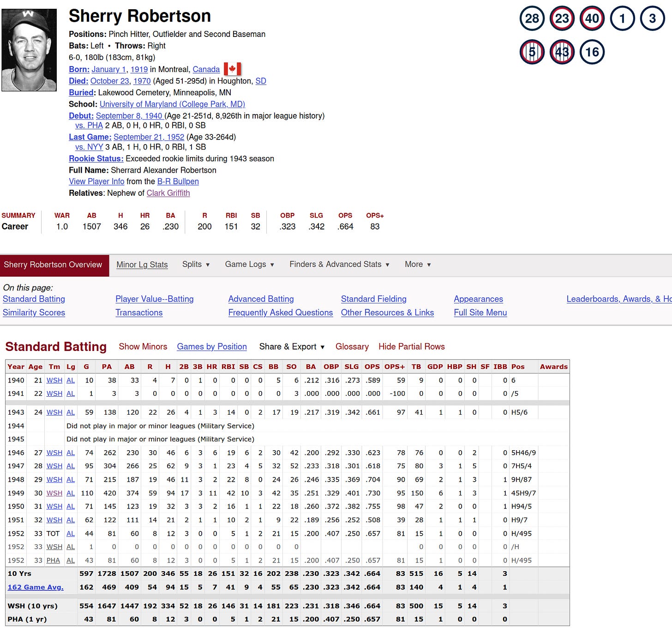Open the 162 Game Avg. link
This screenshot has height=634, width=672.
pos(36,587)
